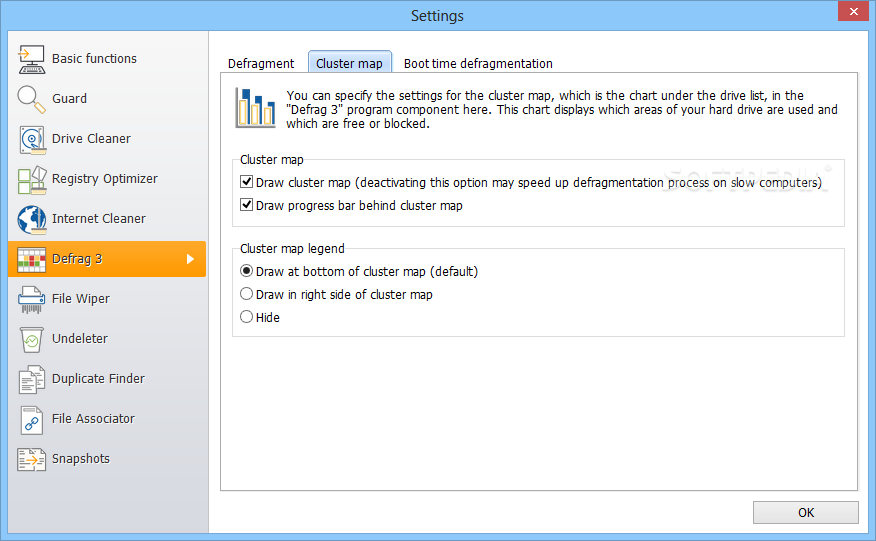876x541 pixels.
Task: Select the Internet Cleaner globe icon
Action: click(x=32, y=219)
